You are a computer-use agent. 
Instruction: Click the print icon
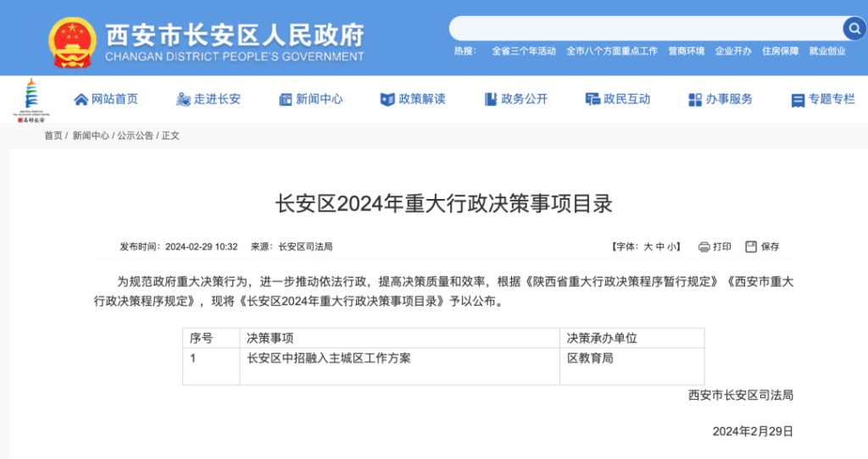[x=704, y=247]
